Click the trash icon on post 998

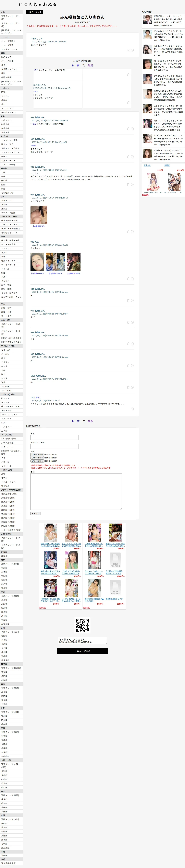tap(128, 344)
